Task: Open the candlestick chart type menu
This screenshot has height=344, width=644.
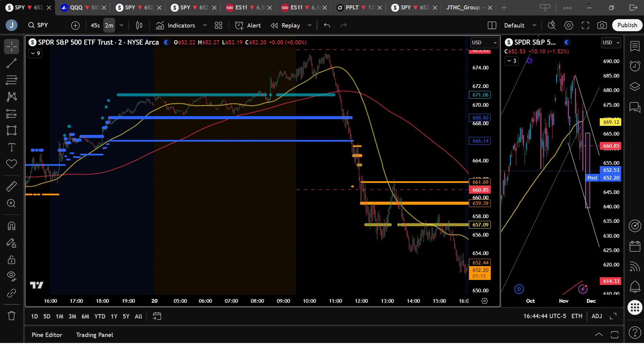Action: click(139, 25)
